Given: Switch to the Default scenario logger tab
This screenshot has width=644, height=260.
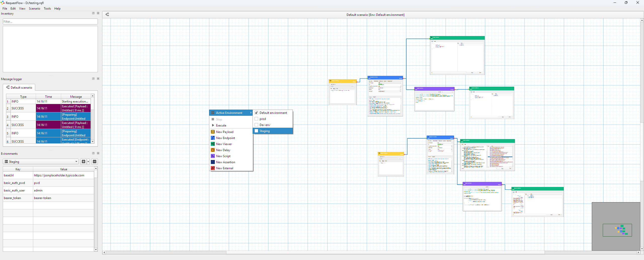Looking at the screenshot, I should click(x=19, y=87).
